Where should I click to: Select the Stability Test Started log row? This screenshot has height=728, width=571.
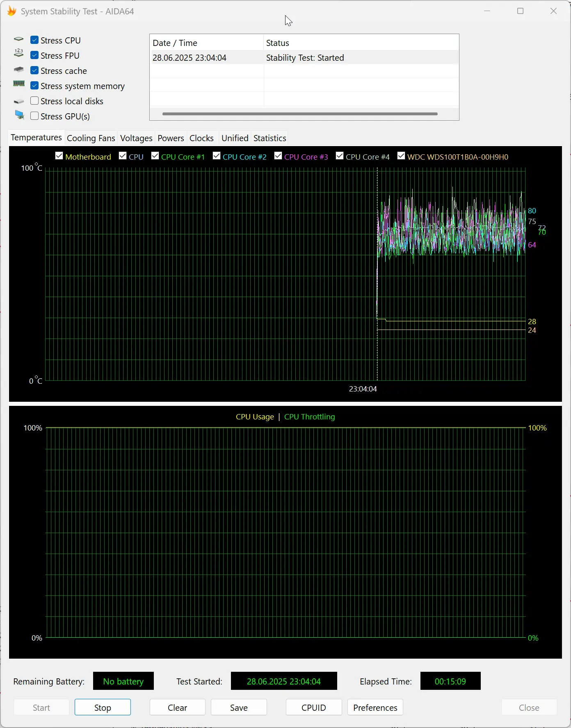coord(304,58)
